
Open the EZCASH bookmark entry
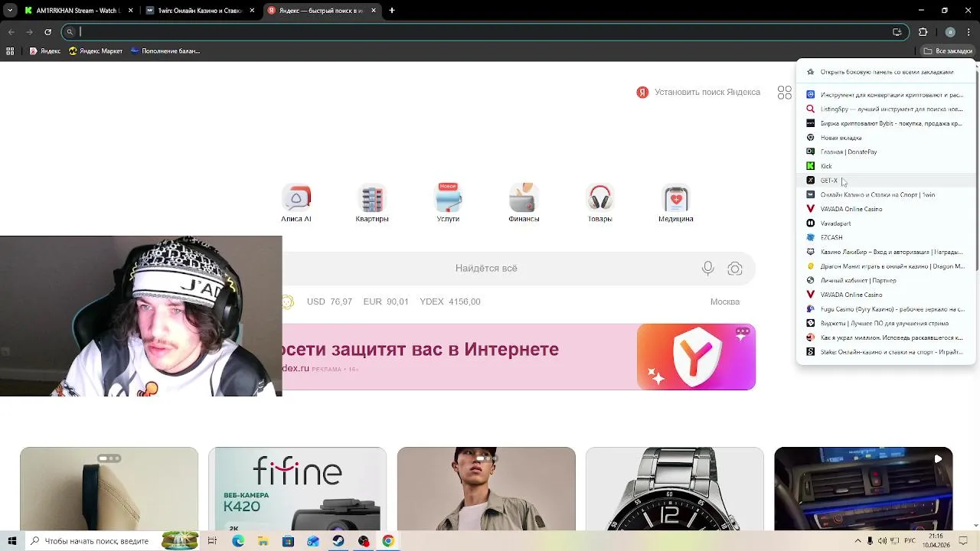point(886,237)
